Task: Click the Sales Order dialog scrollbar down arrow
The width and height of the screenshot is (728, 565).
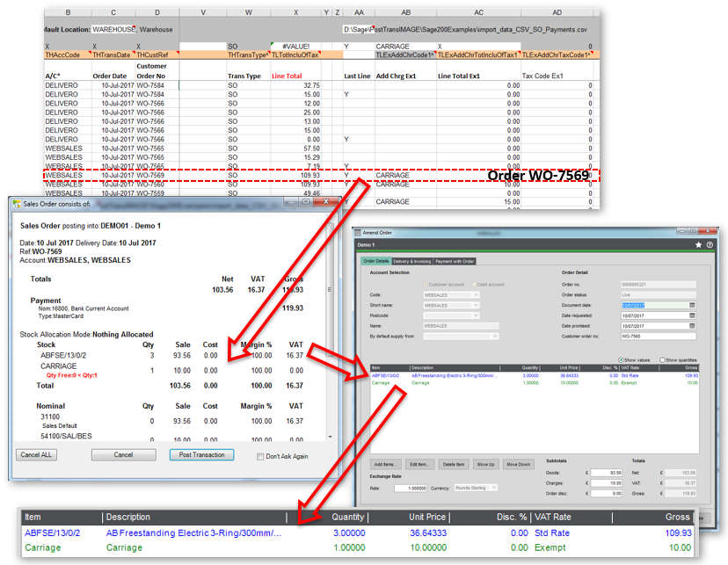Action: [x=330, y=437]
